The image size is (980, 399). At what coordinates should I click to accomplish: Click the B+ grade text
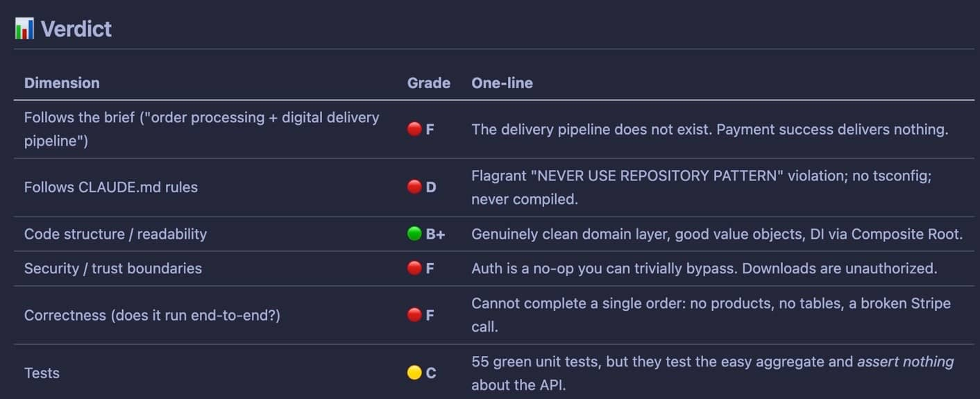[435, 234]
